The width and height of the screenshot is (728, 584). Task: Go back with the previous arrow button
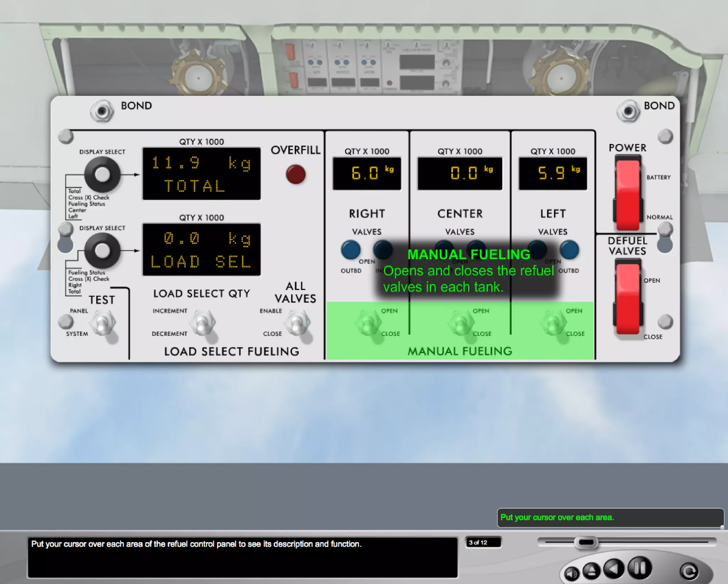tap(614, 568)
